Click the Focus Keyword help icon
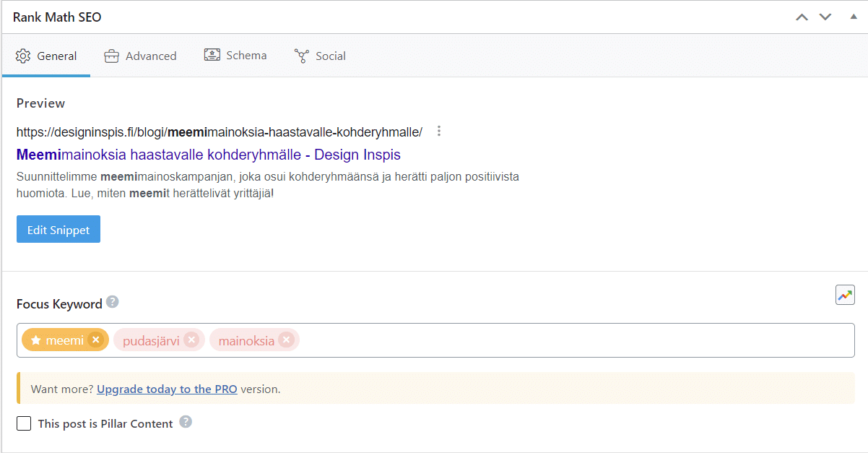 tap(112, 302)
